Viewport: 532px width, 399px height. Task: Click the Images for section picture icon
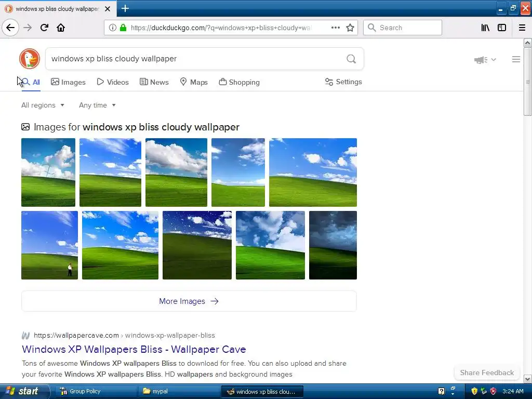(25, 127)
